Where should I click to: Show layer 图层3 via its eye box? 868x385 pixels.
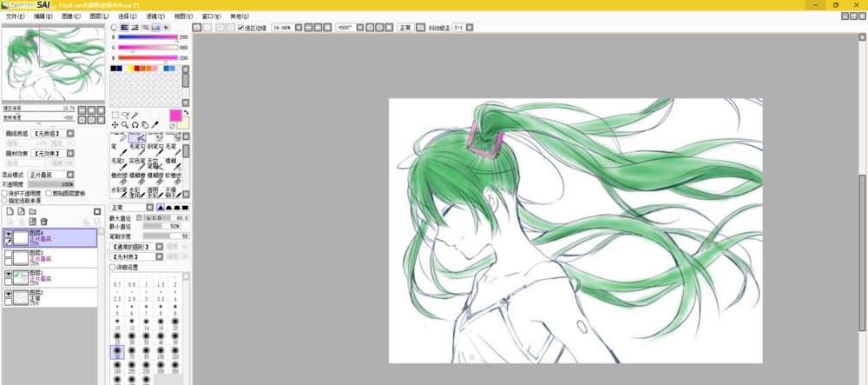click(9, 254)
